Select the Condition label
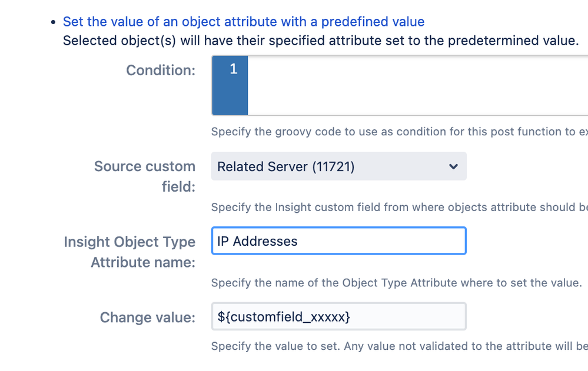Viewport: 588px width, 371px height. [x=160, y=70]
